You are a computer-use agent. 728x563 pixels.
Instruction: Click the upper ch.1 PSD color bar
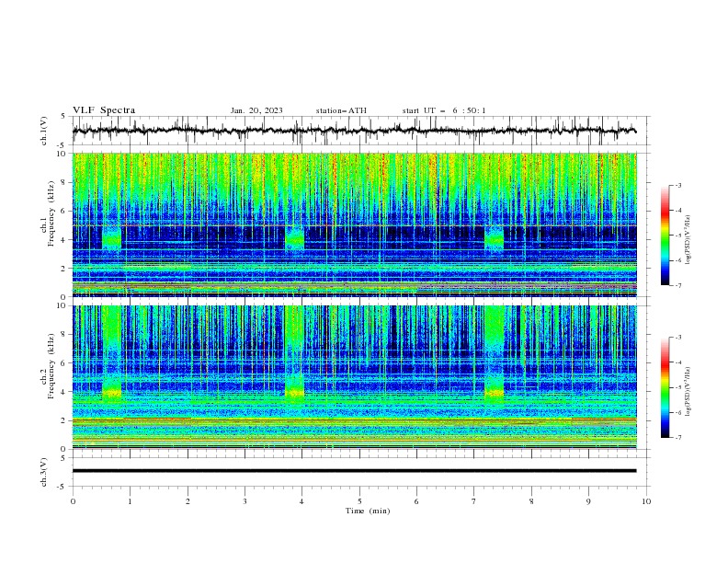coord(665,236)
